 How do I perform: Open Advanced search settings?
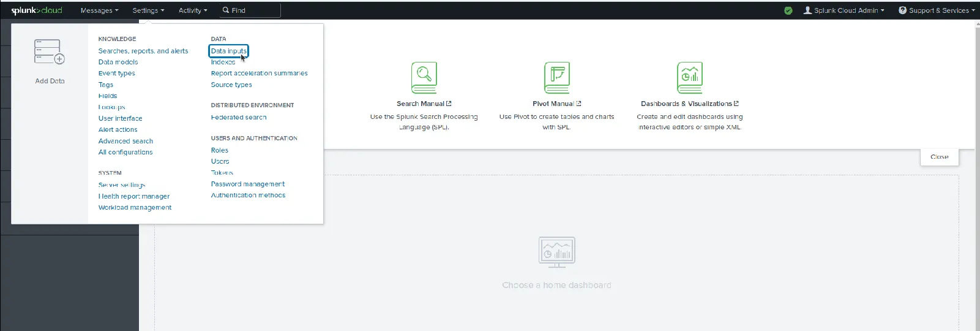tap(125, 141)
